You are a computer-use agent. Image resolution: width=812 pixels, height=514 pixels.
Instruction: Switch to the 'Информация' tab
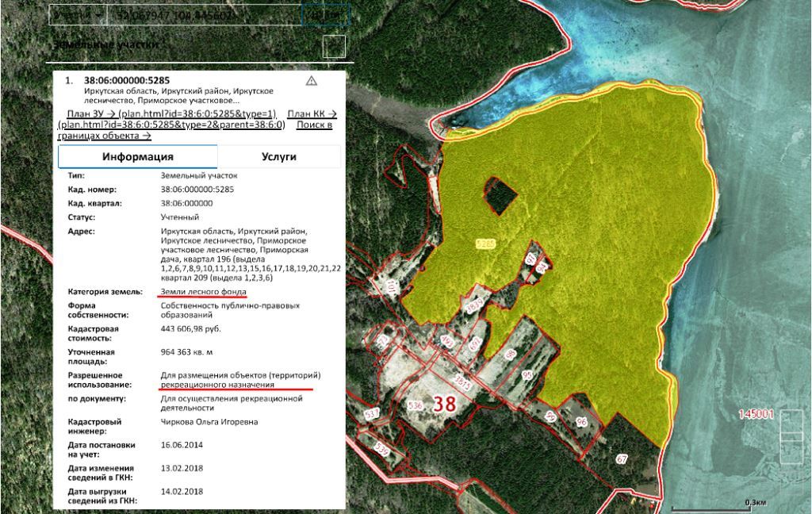(x=138, y=156)
